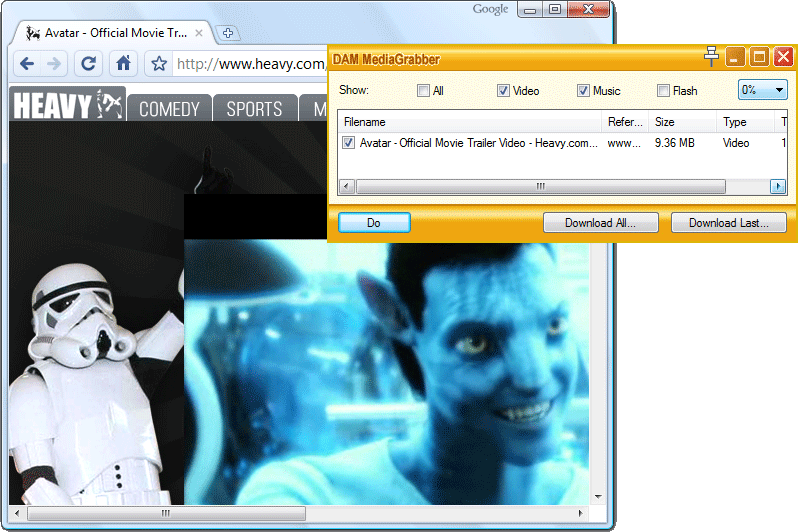The width and height of the screenshot is (798, 532).
Task: Restore down the Chrome browser window
Action: (x=555, y=10)
